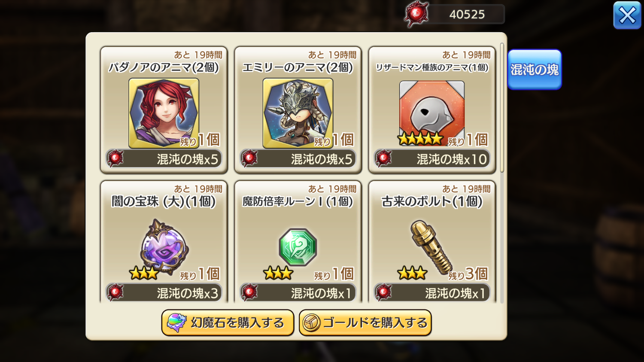Open the ゴールドを購入する purchase button
The image size is (644, 362).
click(365, 323)
